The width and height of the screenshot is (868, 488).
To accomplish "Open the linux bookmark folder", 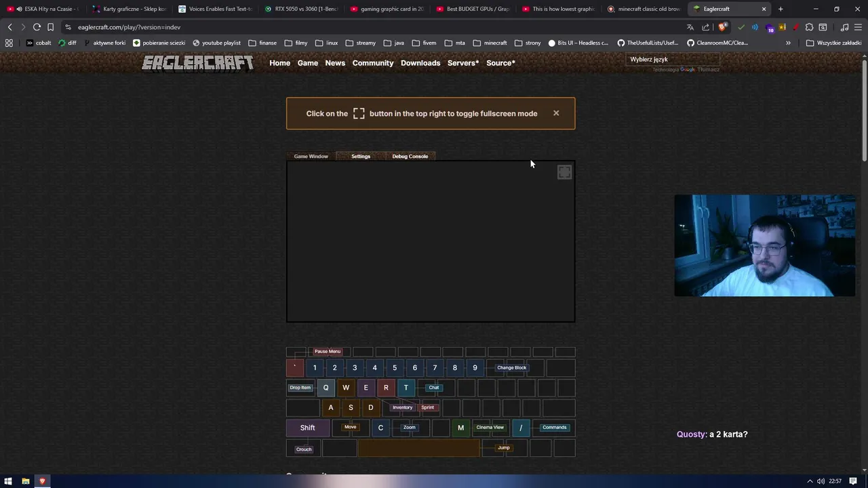I will 326,43.
